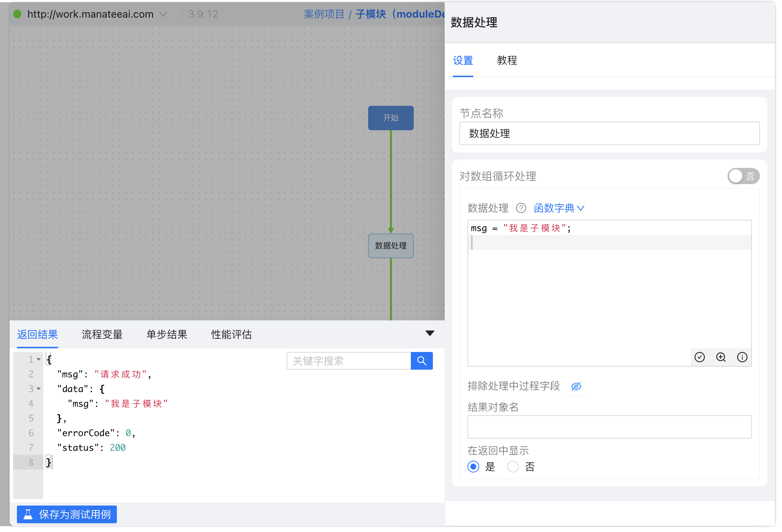Image resolution: width=782 pixels, height=532 pixels.
Task: Toggle the 排除处理中过程字段 eye icon
Action: 576,386
